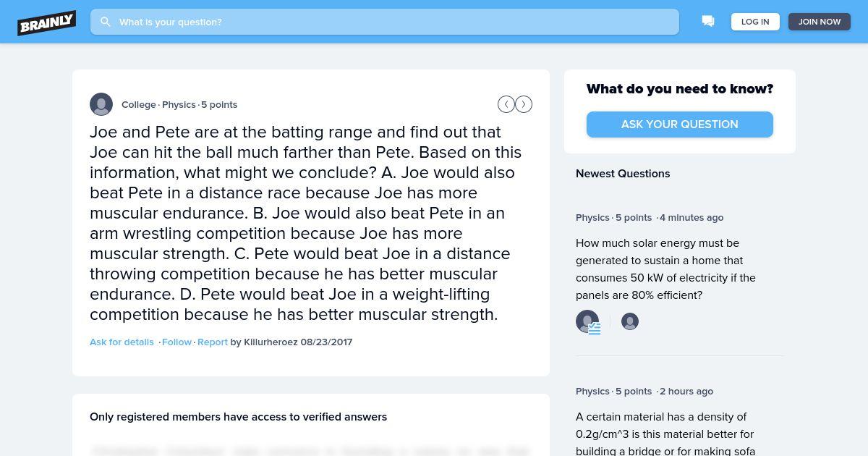Open the 'Ask for details' link
868x456 pixels.
[x=122, y=342]
